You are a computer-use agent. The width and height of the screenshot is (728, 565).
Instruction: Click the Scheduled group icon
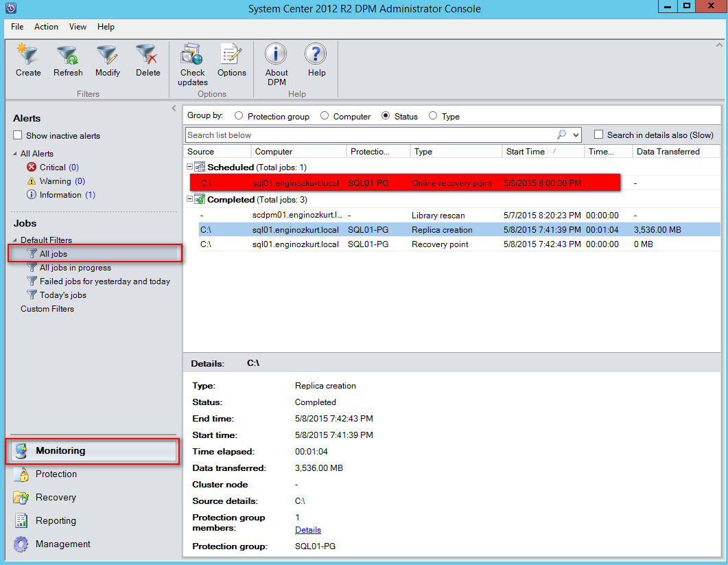[200, 167]
